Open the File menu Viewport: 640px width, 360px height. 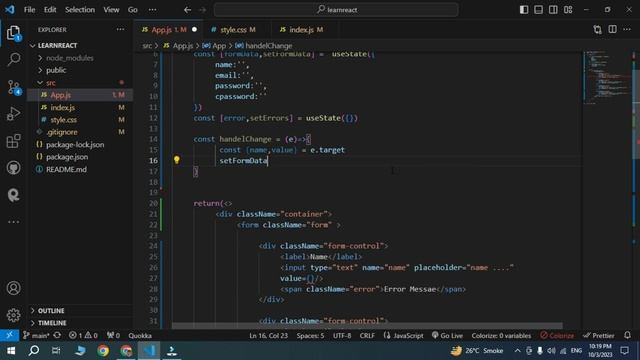coord(29,9)
